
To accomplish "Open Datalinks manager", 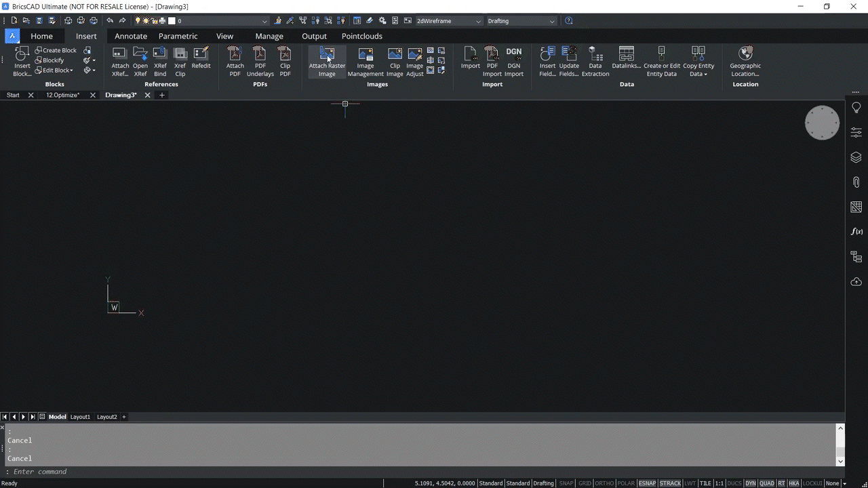I will click(627, 58).
